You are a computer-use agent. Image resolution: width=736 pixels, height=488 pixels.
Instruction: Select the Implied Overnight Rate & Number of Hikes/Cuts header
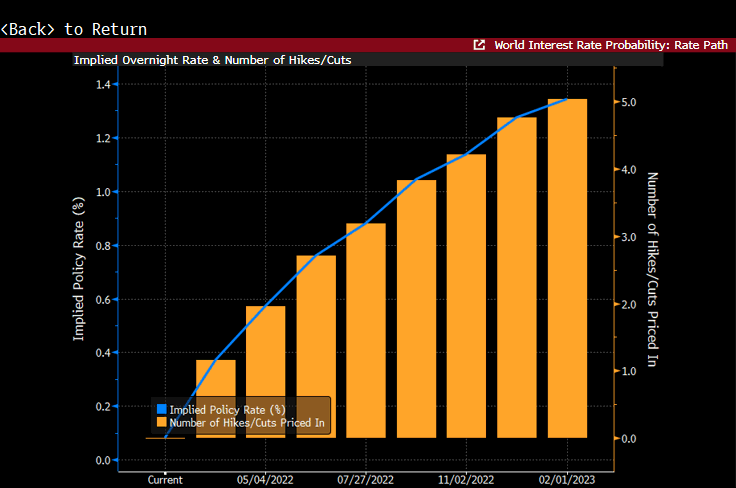212,60
